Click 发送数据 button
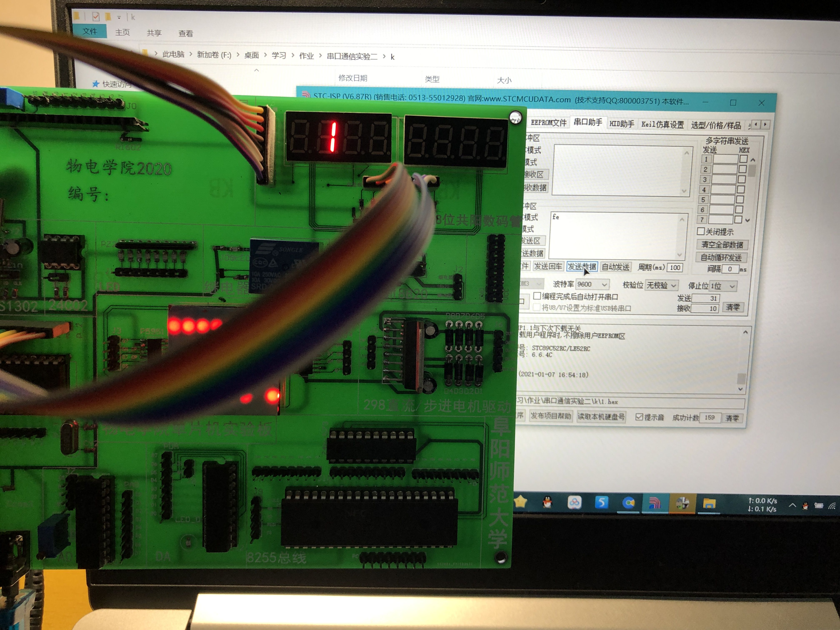Image resolution: width=840 pixels, height=630 pixels. [582, 267]
